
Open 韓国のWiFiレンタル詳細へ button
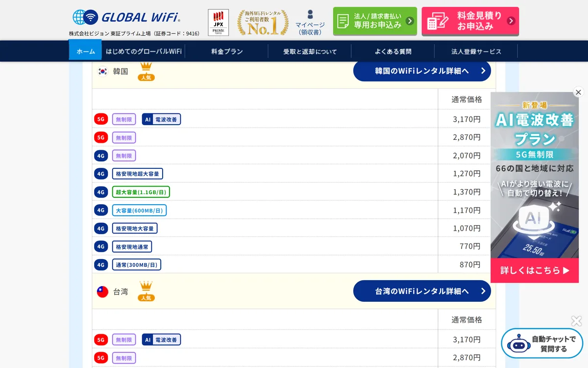(x=422, y=71)
